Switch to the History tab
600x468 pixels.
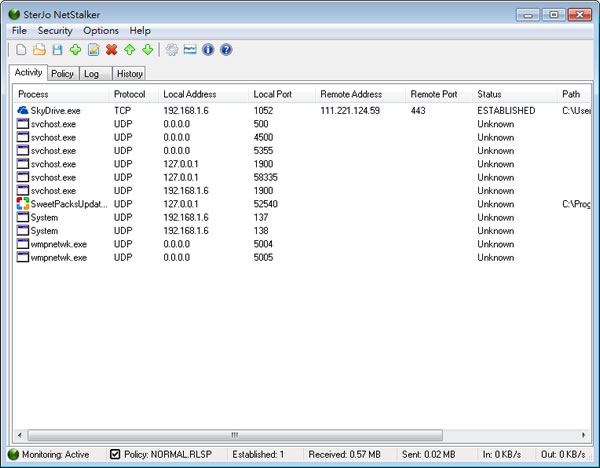(x=129, y=73)
